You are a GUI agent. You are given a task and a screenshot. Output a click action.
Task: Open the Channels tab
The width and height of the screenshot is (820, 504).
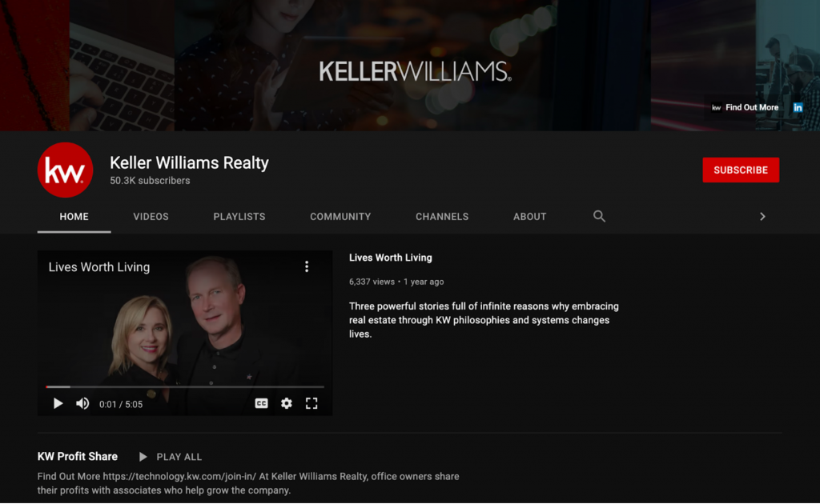pyautogui.click(x=442, y=216)
